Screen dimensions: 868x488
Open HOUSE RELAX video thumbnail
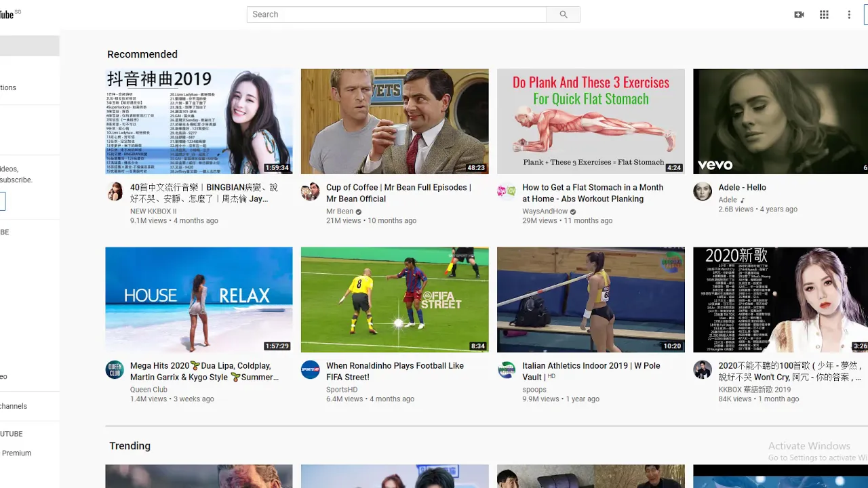(x=199, y=300)
